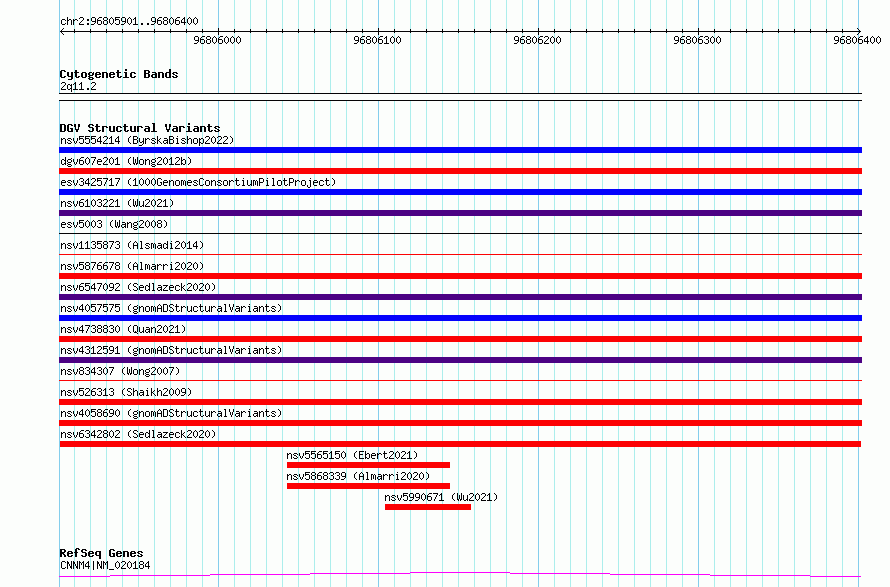Click the blue bar of nsv5554214
Viewport: 890px width, 587px height.
[x=460, y=150]
